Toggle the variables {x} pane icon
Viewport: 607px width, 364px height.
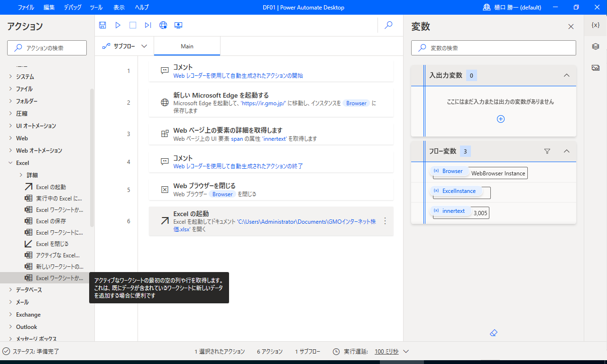(596, 25)
